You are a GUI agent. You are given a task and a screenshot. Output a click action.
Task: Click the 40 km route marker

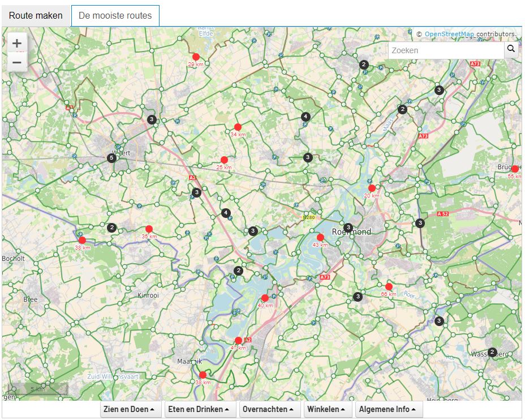click(x=265, y=297)
